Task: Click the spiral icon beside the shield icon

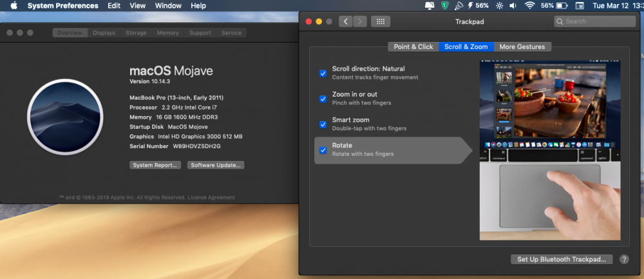Action: coord(459,6)
